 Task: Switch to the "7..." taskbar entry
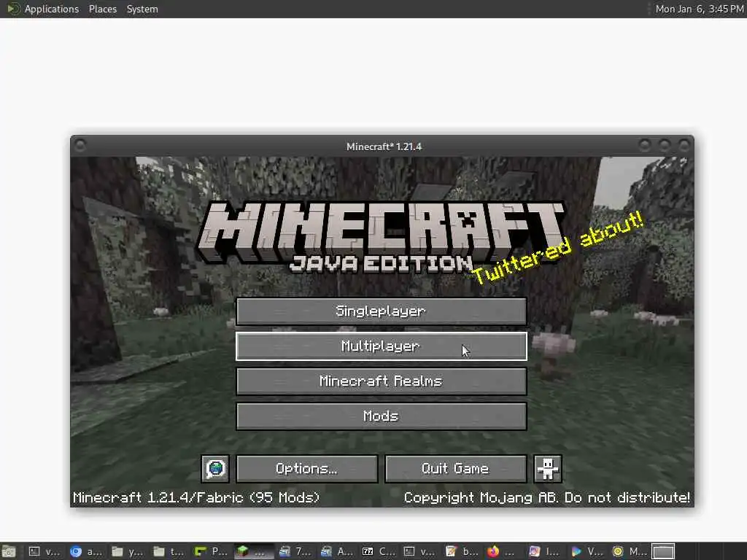click(x=295, y=551)
